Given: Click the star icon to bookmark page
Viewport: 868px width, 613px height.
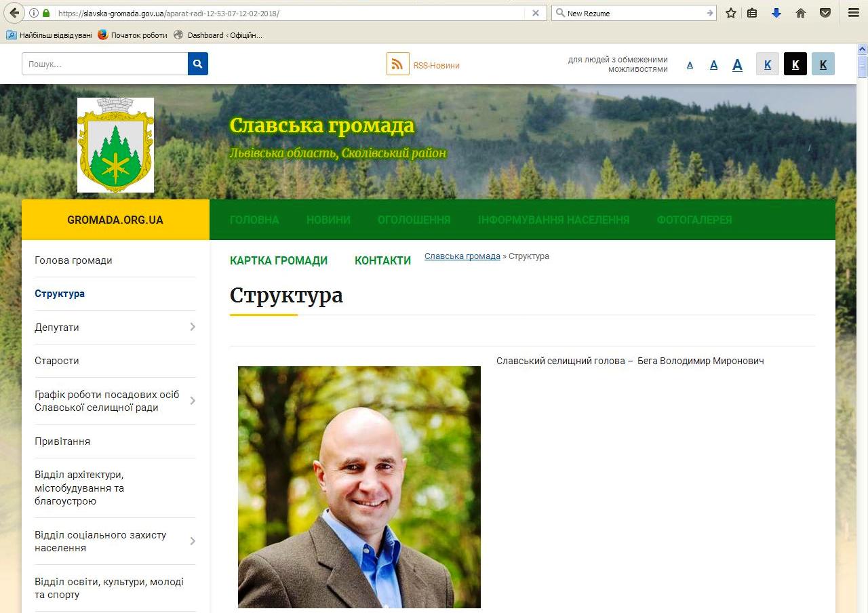Looking at the screenshot, I should (730, 13).
